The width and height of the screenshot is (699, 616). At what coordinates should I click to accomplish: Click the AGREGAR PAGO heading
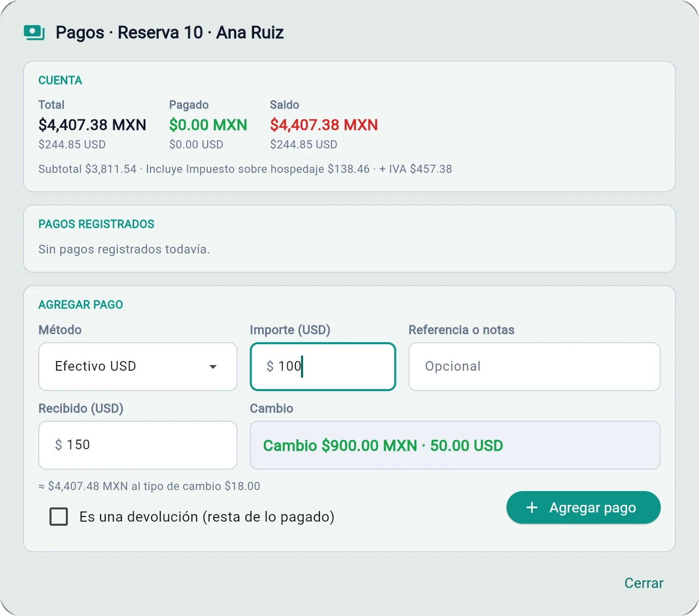pyautogui.click(x=81, y=305)
